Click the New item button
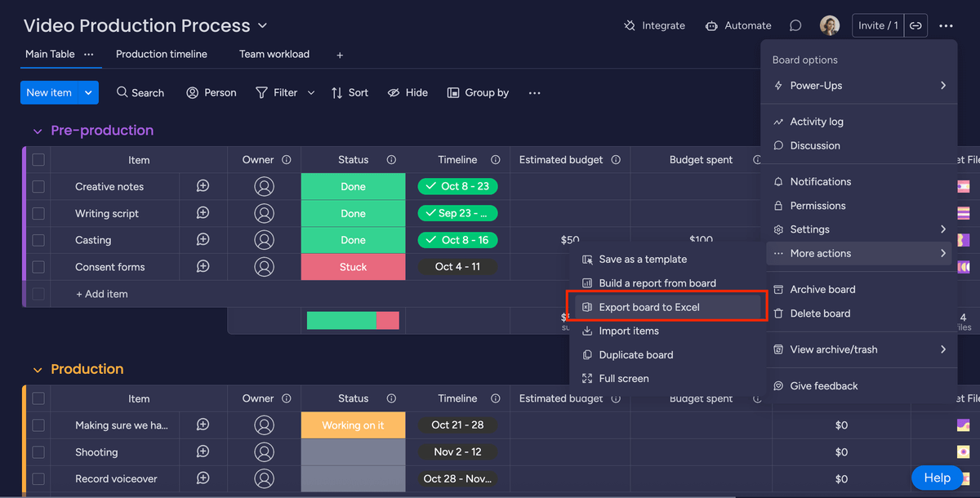Screen dimensions: 980x498 (x=51, y=92)
